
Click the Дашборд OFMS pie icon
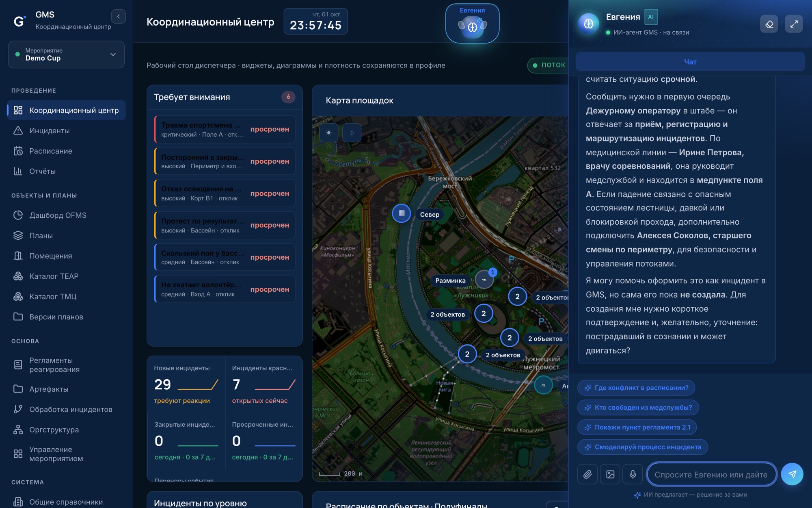18,215
